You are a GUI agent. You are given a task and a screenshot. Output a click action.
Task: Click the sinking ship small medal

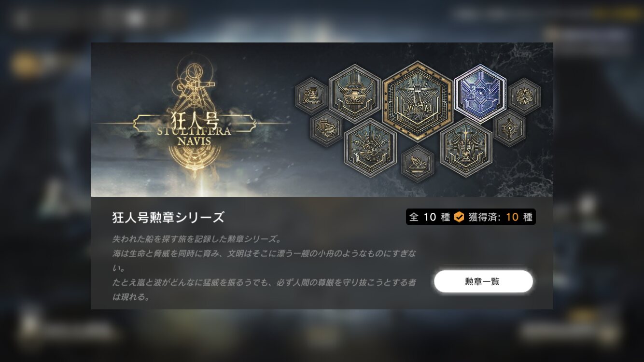point(418,164)
